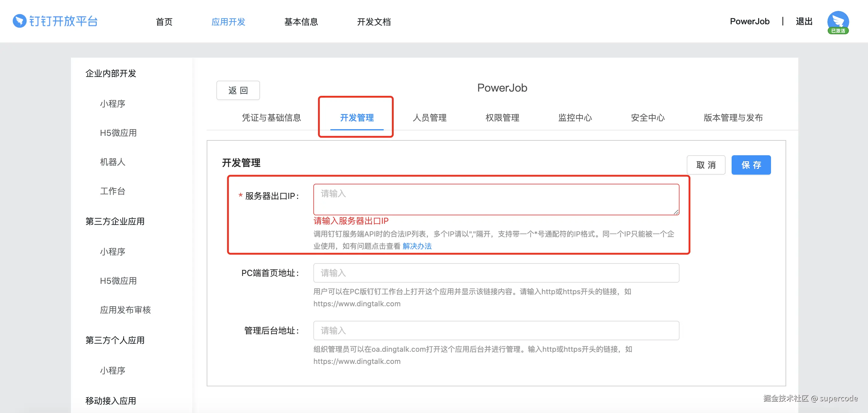Select 机器人 in the sidebar

click(x=112, y=162)
